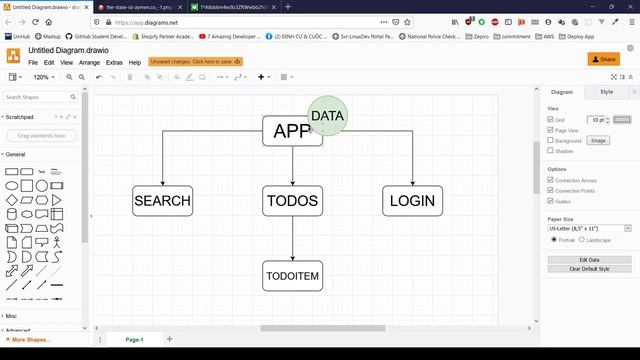Collapse the format panel arrow icon
This screenshot has width=640, height=360.
[x=631, y=77]
